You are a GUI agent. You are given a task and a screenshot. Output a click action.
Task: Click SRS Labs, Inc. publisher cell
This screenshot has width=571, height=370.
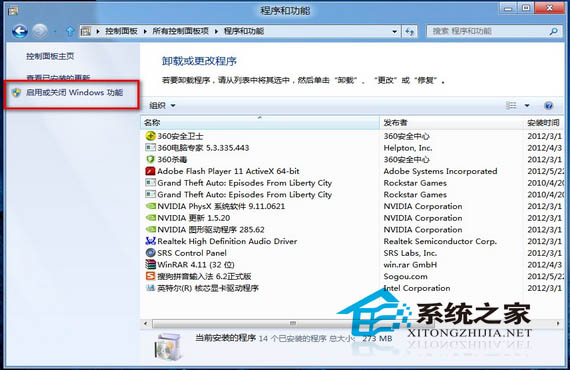pyautogui.click(x=410, y=253)
